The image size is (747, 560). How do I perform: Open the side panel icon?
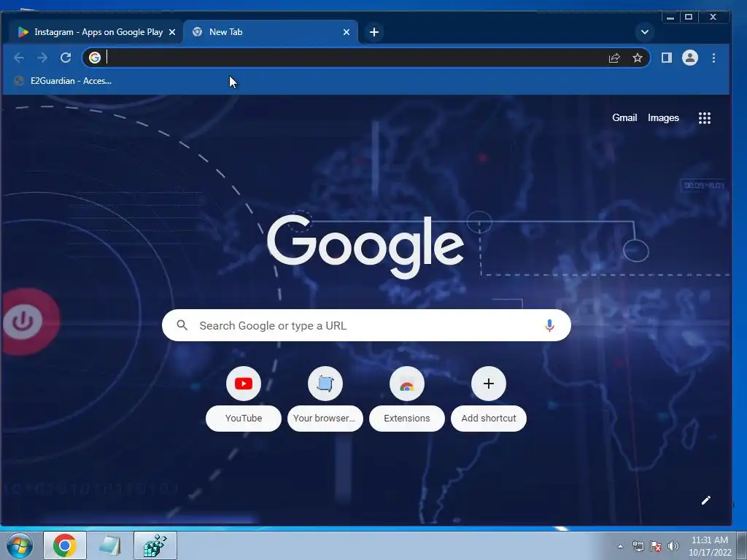[667, 58]
